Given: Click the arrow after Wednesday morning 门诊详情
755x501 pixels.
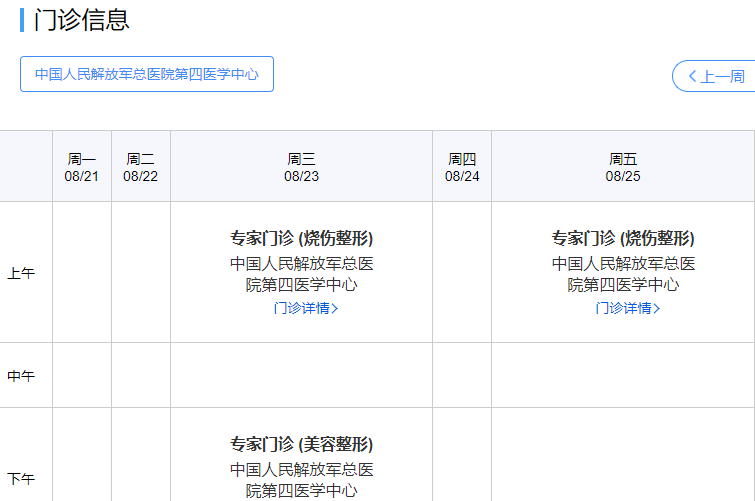Looking at the screenshot, I should (335, 308).
